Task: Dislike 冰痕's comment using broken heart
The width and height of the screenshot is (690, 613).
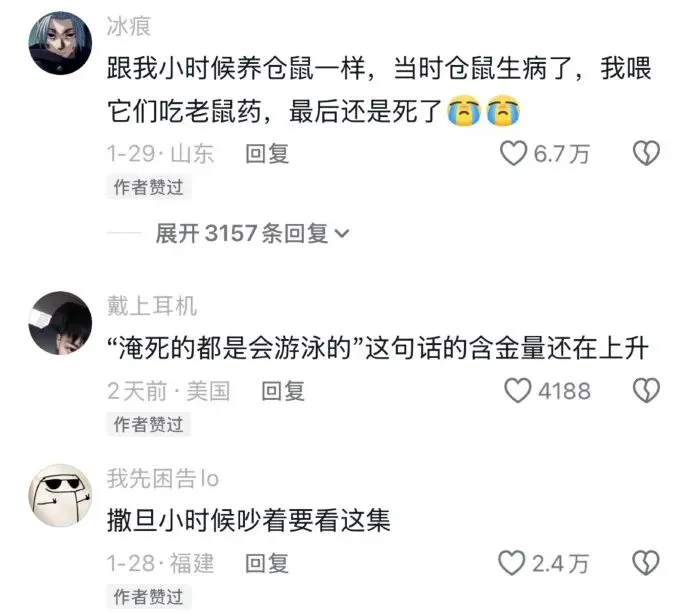Action: point(646,153)
